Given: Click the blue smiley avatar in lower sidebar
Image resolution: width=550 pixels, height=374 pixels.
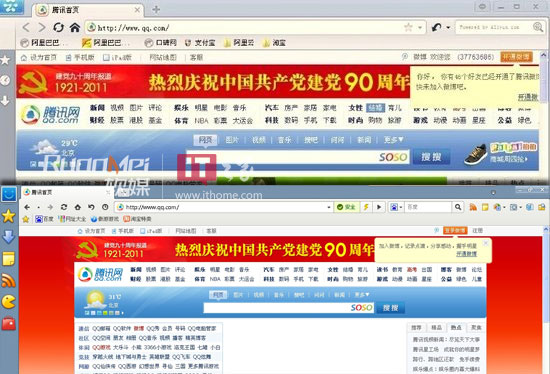Looking at the screenshot, I should click(x=9, y=194).
